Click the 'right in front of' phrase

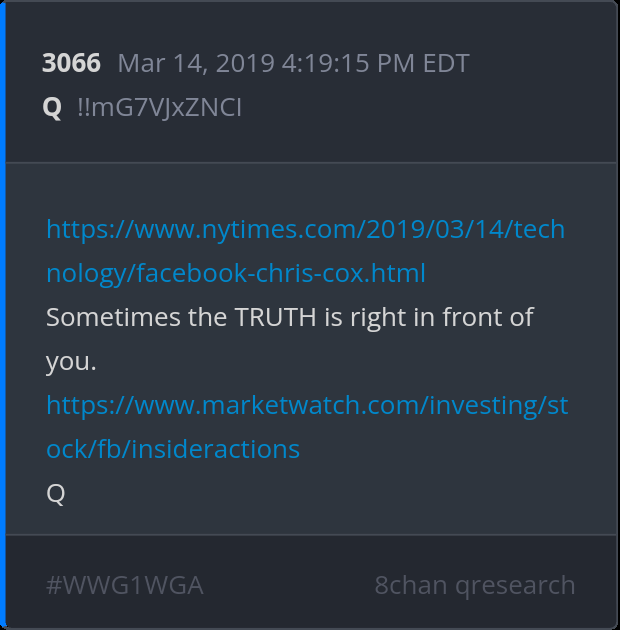(439, 318)
